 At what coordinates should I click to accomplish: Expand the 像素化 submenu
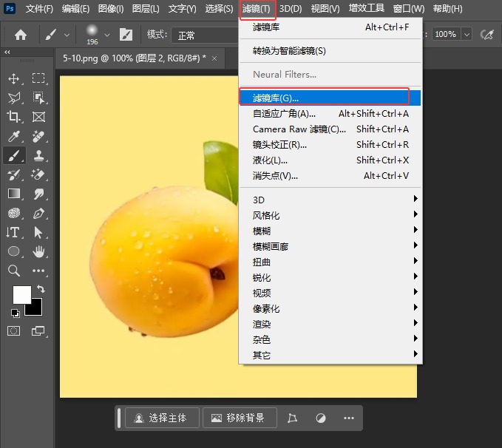330,308
